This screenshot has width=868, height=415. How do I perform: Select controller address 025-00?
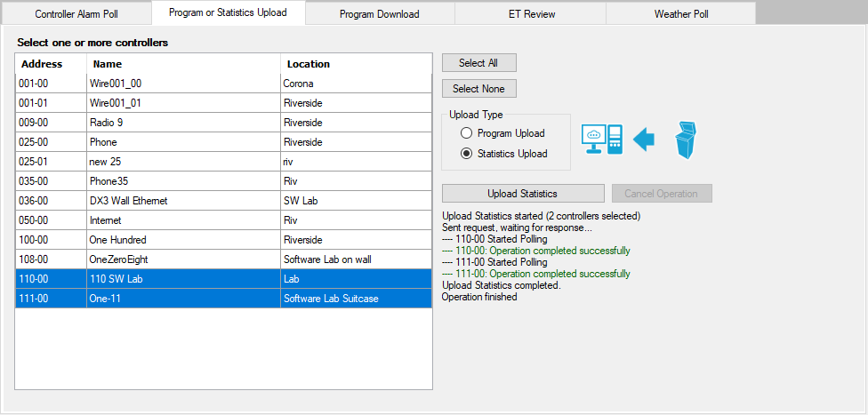pyautogui.click(x=223, y=142)
